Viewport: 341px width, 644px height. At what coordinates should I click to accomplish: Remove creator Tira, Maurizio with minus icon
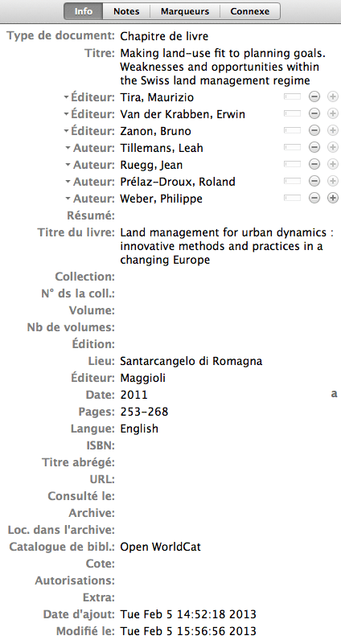(314, 97)
